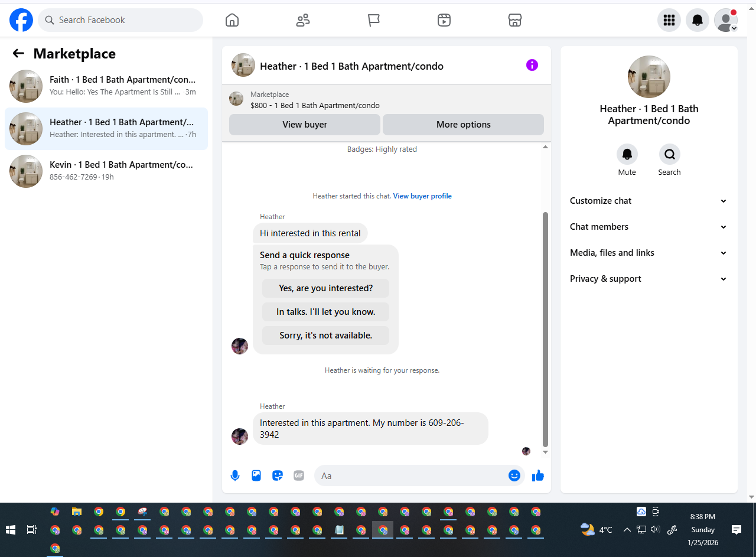
Task: Click the "Hi interested in this rental" message
Action: (x=310, y=233)
